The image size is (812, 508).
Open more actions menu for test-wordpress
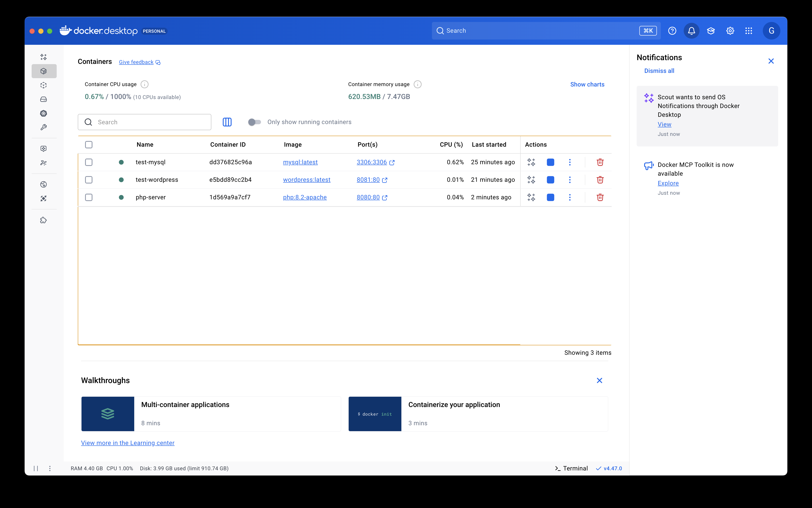coord(570,180)
